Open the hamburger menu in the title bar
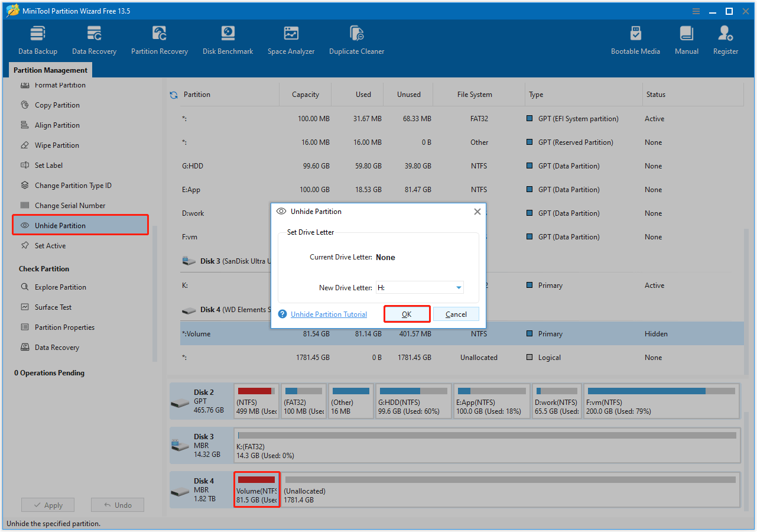The width and height of the screenshot is (757, 532). (696, 11)
